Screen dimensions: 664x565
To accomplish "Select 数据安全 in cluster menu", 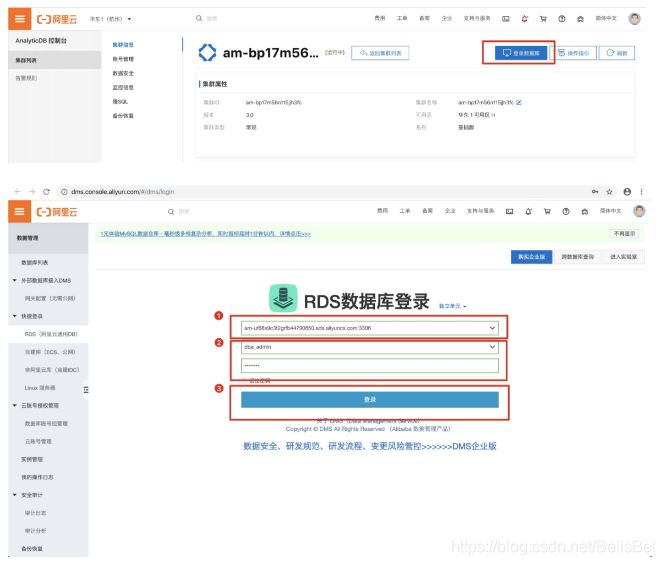I will 123,73.
